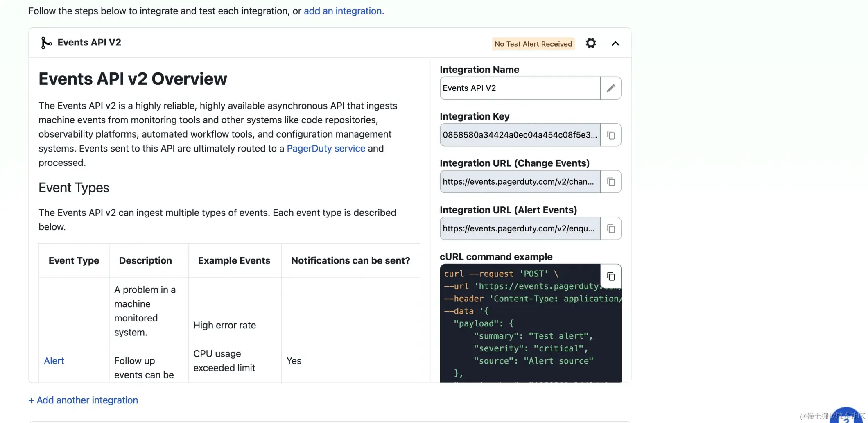Open the PagerDuty service link
Image resolution: width=868 pixels, height=423 pixels.
point(326,148)
